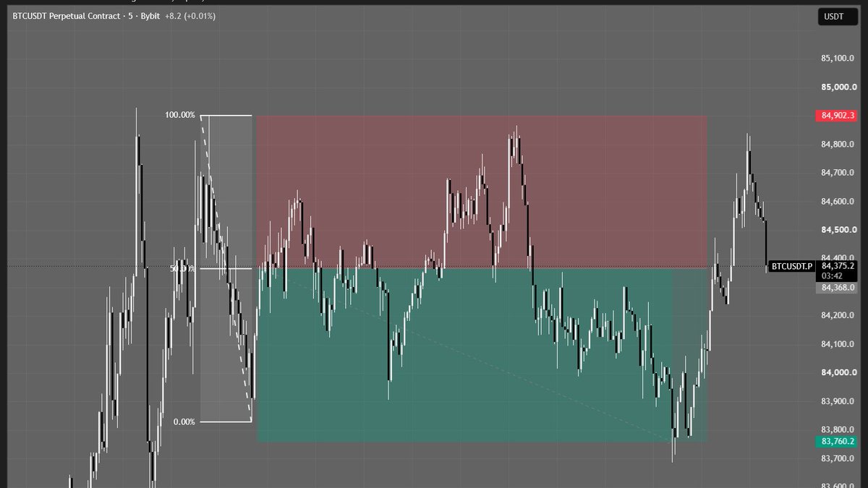Click the 84,500.0 price axis label
The image size is (868, 488).
click(839, 230)
